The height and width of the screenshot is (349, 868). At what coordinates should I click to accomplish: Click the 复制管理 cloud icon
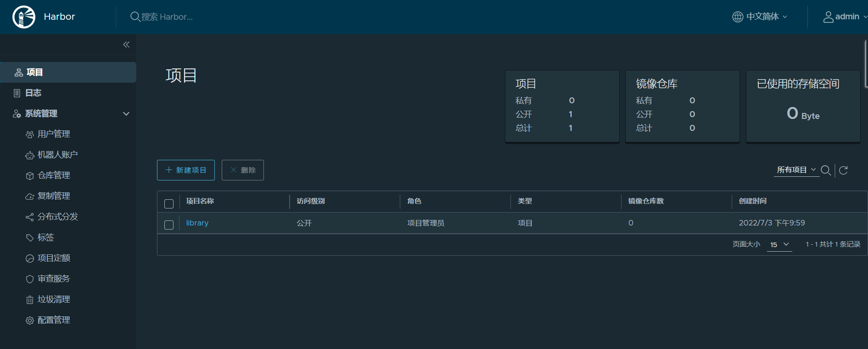[30, 197]
